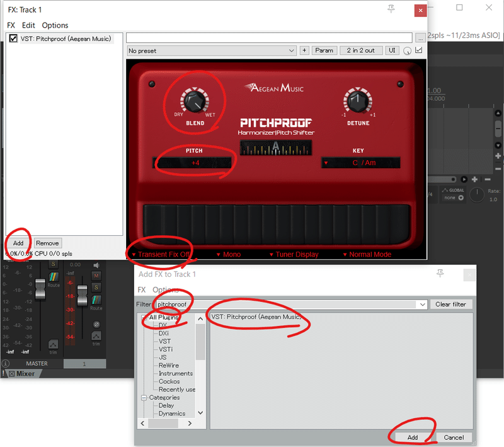
Task: Click Add button in Add FX dialog
Action: 413,438
